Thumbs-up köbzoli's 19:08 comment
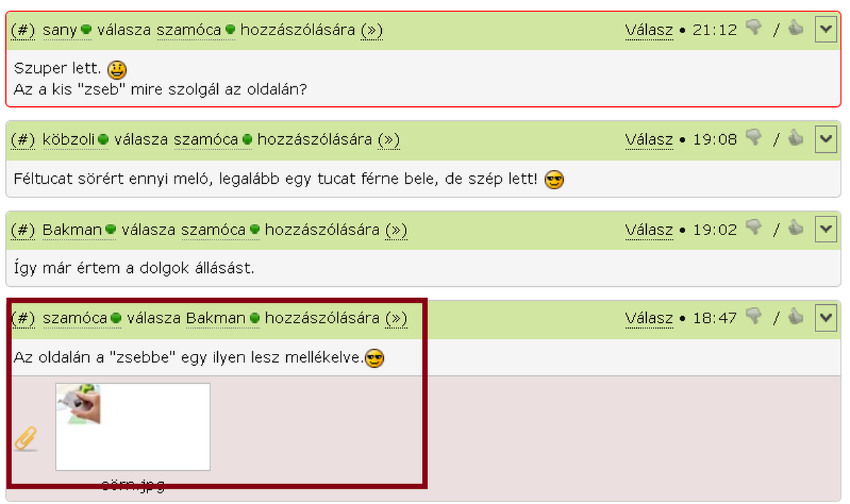 pos(796,138)
